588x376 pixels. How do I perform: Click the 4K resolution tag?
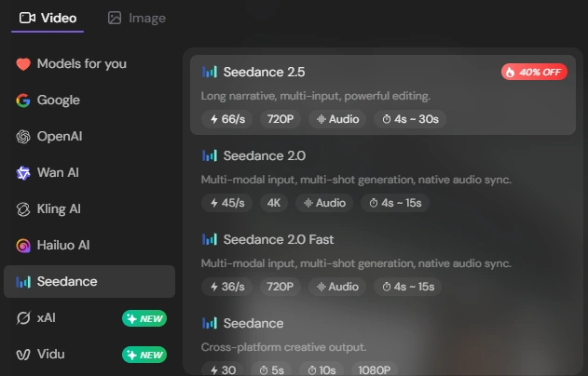[274, 203]
